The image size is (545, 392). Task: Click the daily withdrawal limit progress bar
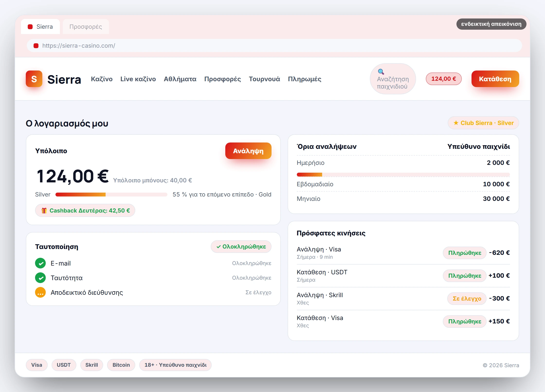pyautogui.click(x=403, y=175)
